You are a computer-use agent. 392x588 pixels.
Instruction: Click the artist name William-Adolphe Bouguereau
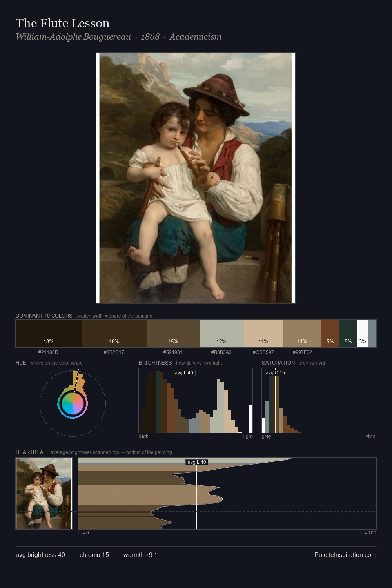pos(73,36)
